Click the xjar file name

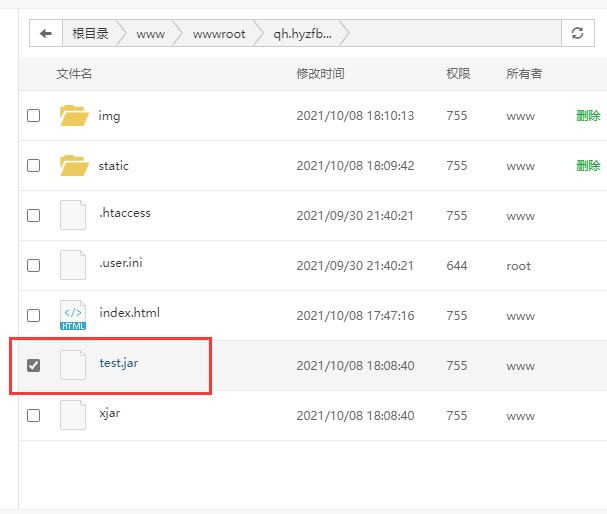110,413
